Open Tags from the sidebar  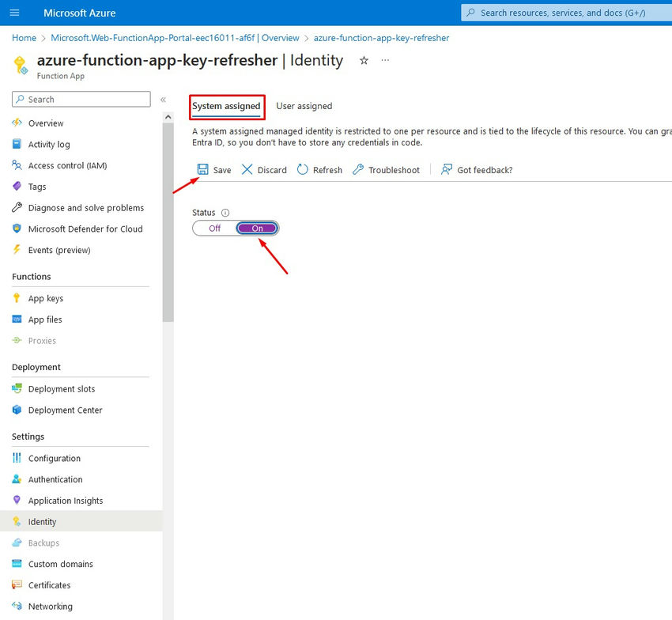(x=38, y=187)
